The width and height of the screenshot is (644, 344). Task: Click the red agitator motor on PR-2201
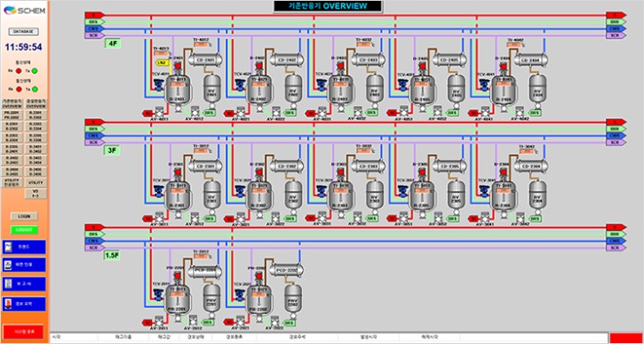(178, 276)
